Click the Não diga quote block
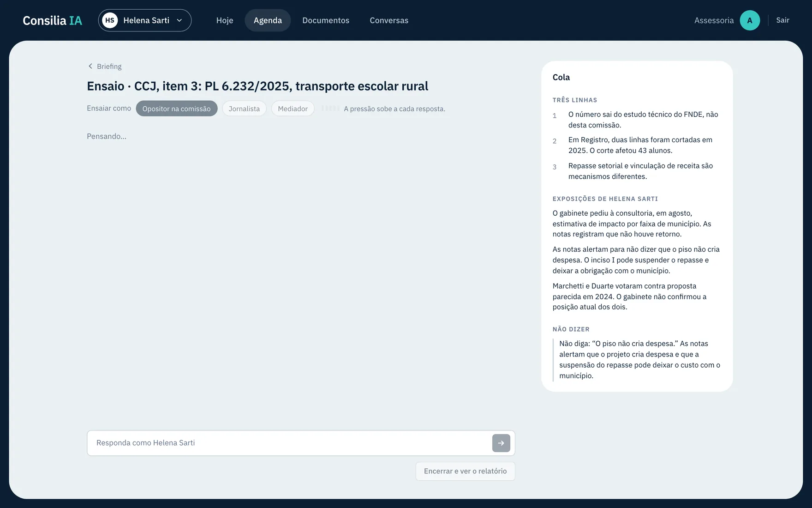 [x=637, y=360]
